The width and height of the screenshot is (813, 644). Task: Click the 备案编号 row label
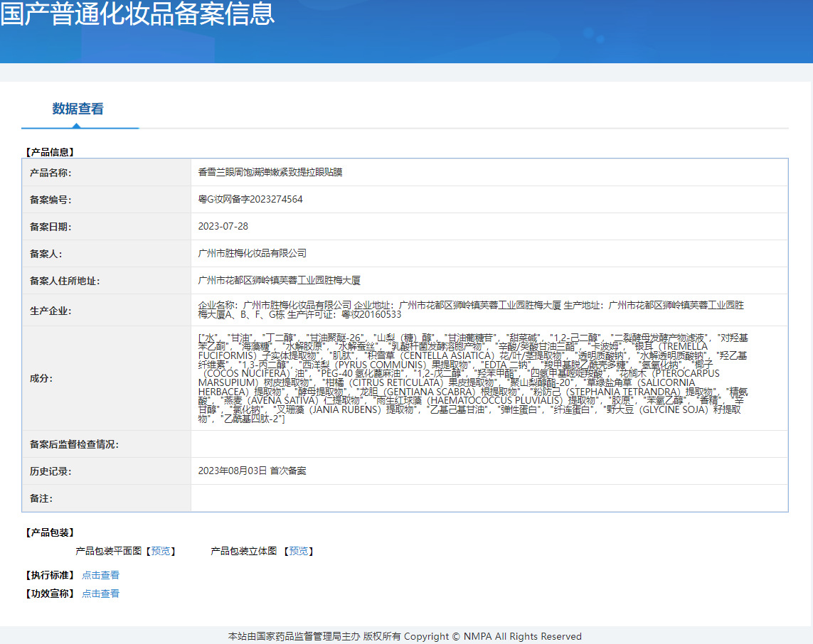pyautogui.click(x=51, y=200)
